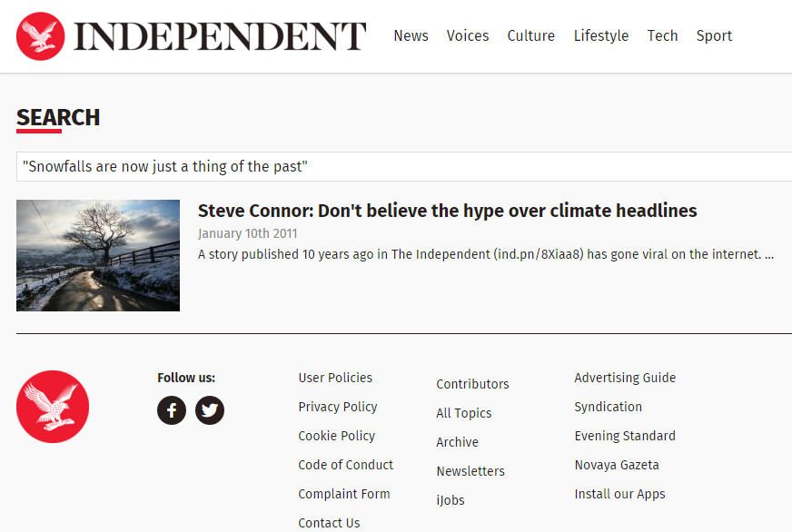The height and width of the screenshot is (532, 792).
Task: Open the Voices section
Action: coord(467,35)
